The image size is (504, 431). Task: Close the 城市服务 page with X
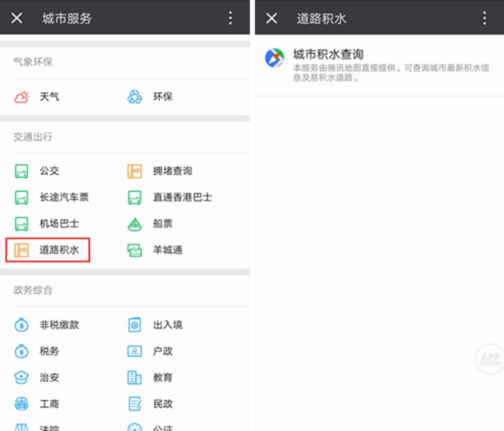[x=17, y=18]
